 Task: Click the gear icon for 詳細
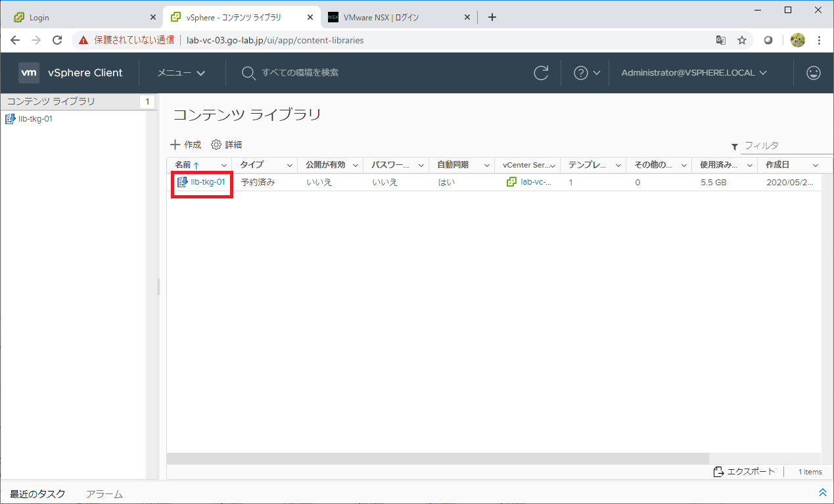[216, 145]
